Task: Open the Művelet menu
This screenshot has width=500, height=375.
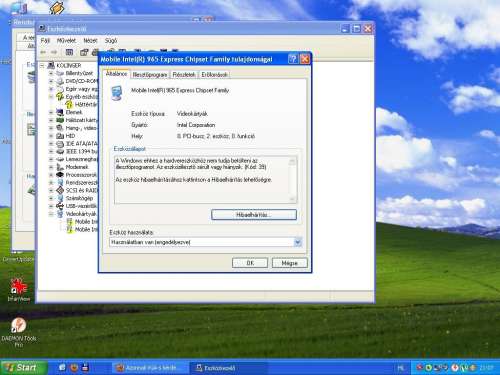Action: click(66, 41)
